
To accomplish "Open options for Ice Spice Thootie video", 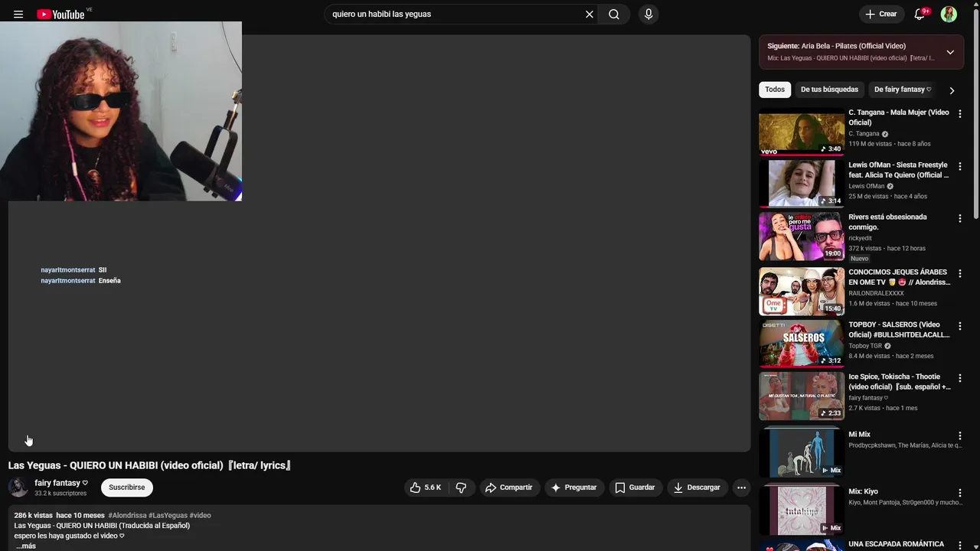I will [x=960, y=377].
